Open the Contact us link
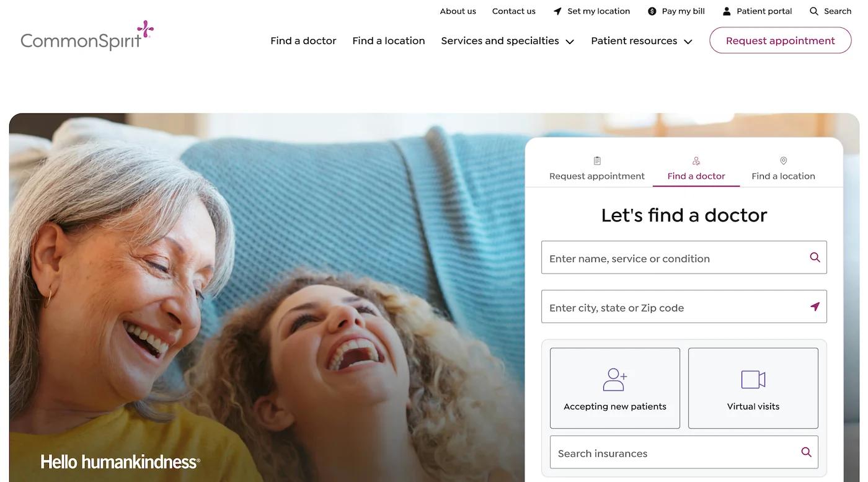Image resolution: width=868 pixels, height=482 pixels. click(514, 11)
